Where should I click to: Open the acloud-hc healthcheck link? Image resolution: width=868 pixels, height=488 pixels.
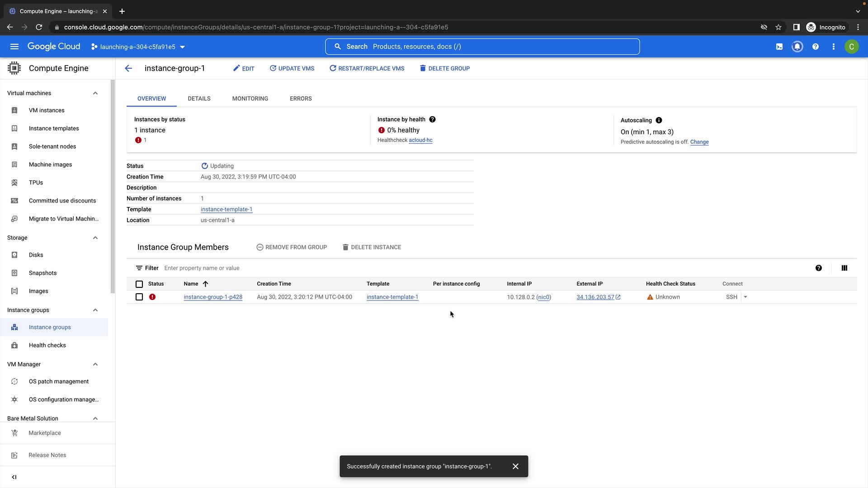pyautogui.click(x=420, y=140)
